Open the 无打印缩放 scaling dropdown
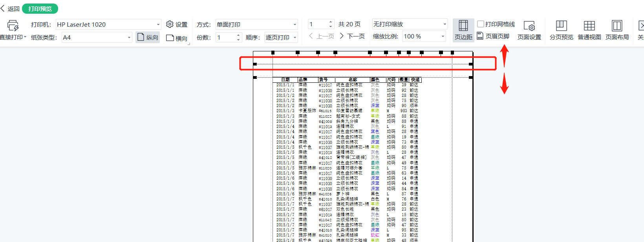Viewport: 644px width, 242px height. [410, 24]
